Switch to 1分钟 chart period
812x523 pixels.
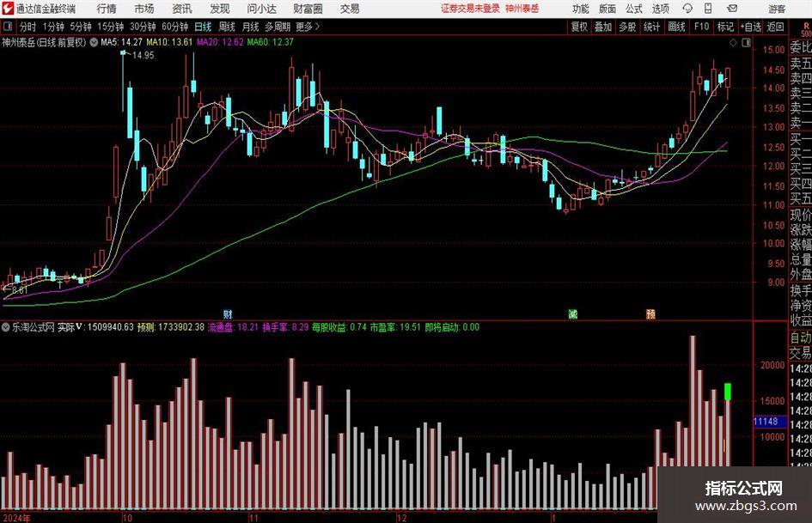coord(53,27)
